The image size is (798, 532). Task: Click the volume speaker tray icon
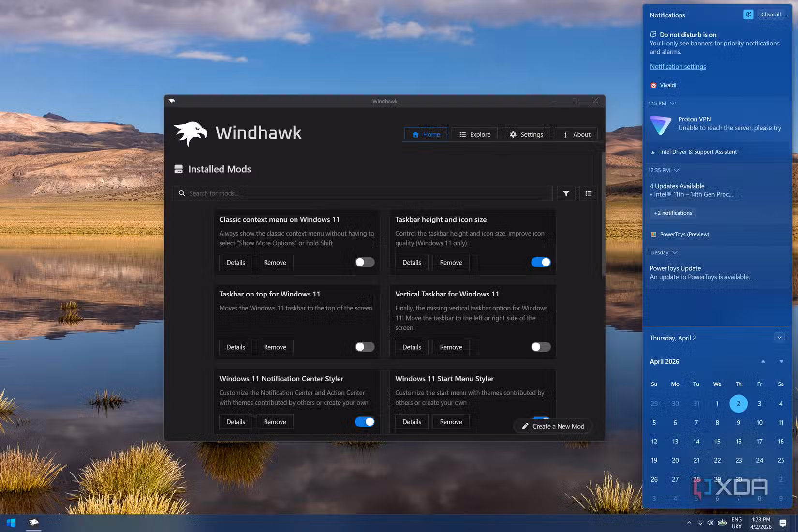pyautogui.click(x=710, y=523)
